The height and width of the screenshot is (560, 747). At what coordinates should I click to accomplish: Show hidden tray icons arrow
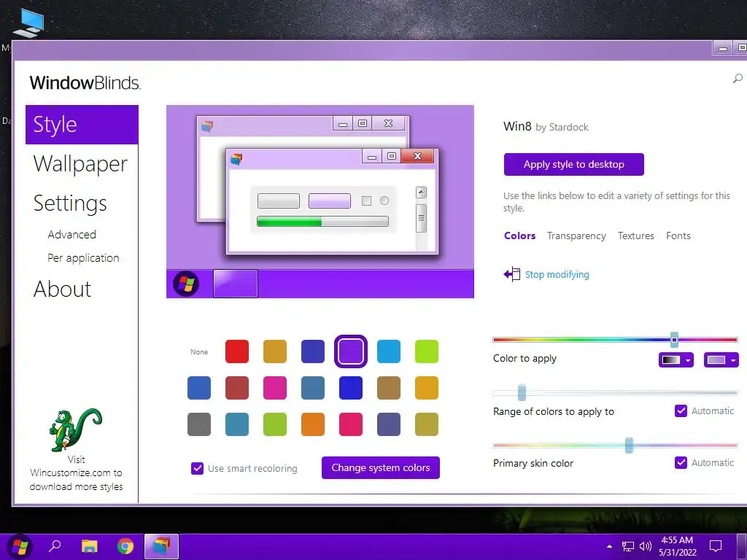[609, 546]
